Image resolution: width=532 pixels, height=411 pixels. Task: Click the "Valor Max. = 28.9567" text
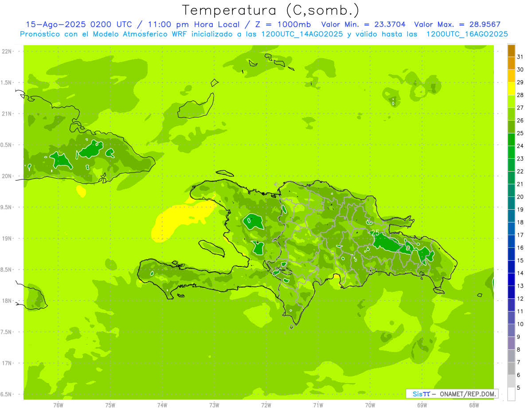(x=458, y=24)
